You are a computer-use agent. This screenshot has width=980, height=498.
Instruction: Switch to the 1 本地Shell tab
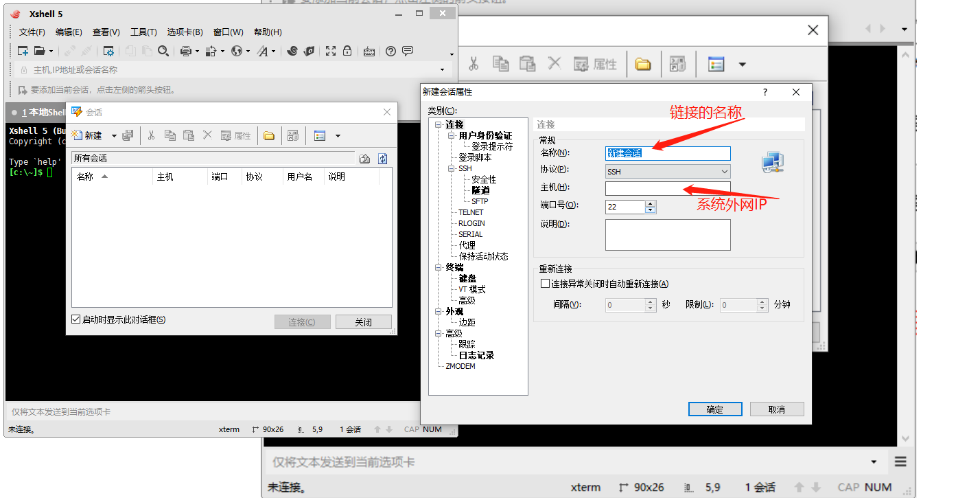click(38, 113)
